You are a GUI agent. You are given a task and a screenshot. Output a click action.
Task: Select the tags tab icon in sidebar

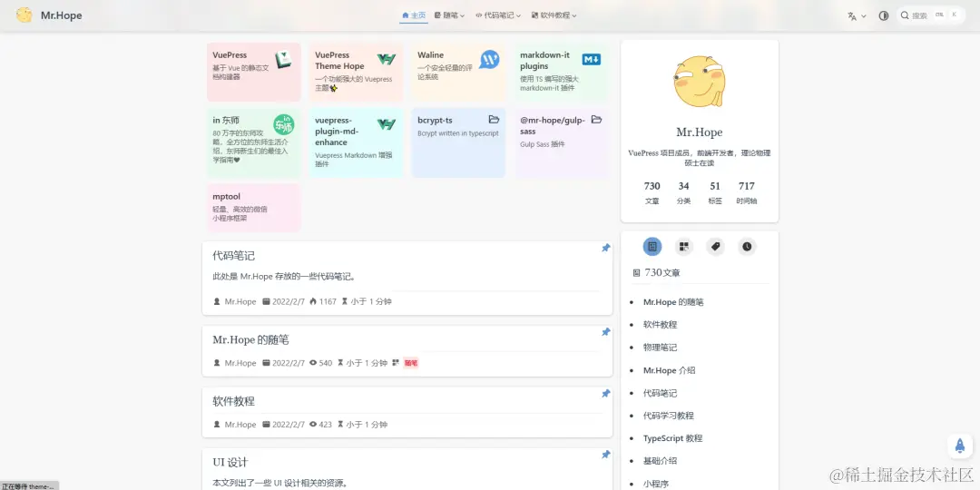(716, 246)
